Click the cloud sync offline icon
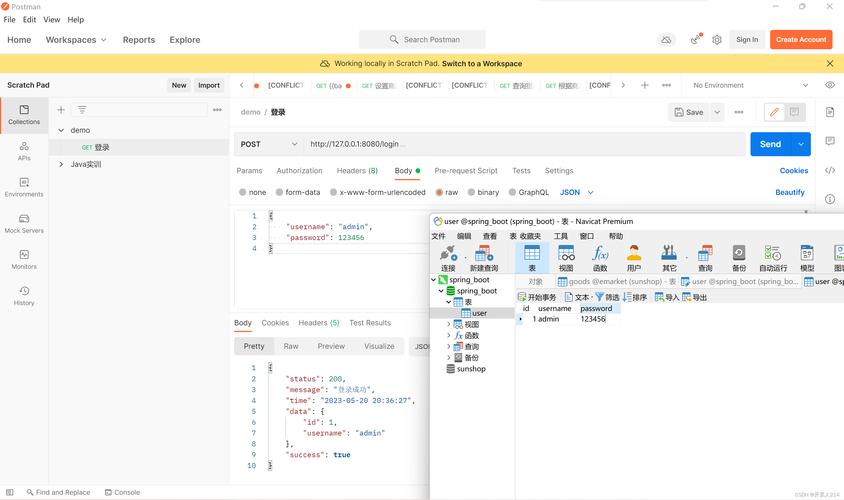844x500 pixels. (666, 40)
